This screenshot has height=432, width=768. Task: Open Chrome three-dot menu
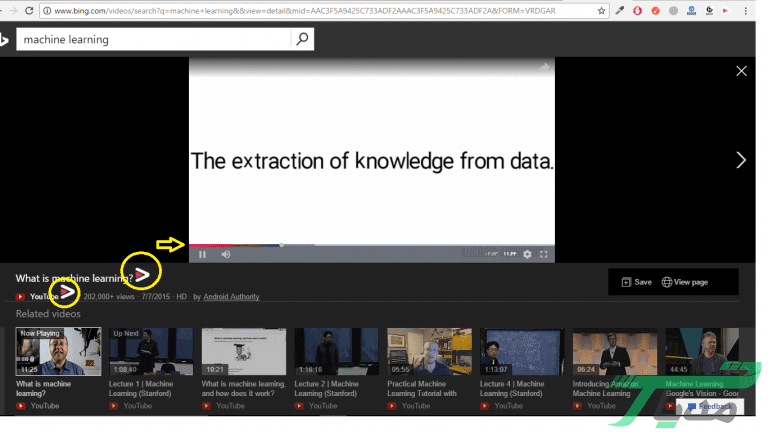(x=747, y=10)
